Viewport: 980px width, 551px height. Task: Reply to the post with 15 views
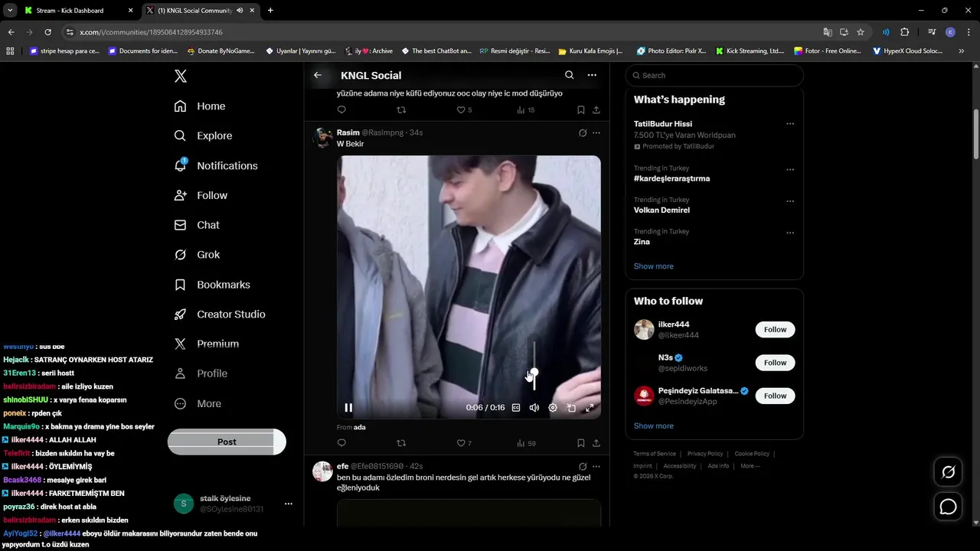pyautogui.click(x=341, y=110)
